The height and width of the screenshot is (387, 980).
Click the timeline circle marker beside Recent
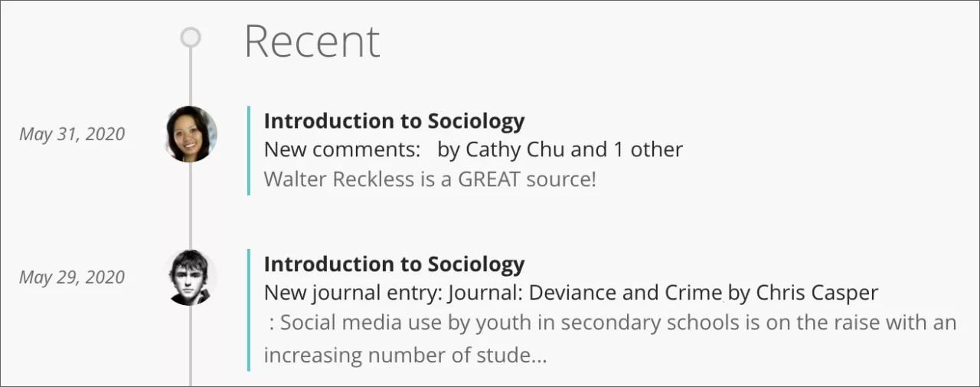point(191,37)
